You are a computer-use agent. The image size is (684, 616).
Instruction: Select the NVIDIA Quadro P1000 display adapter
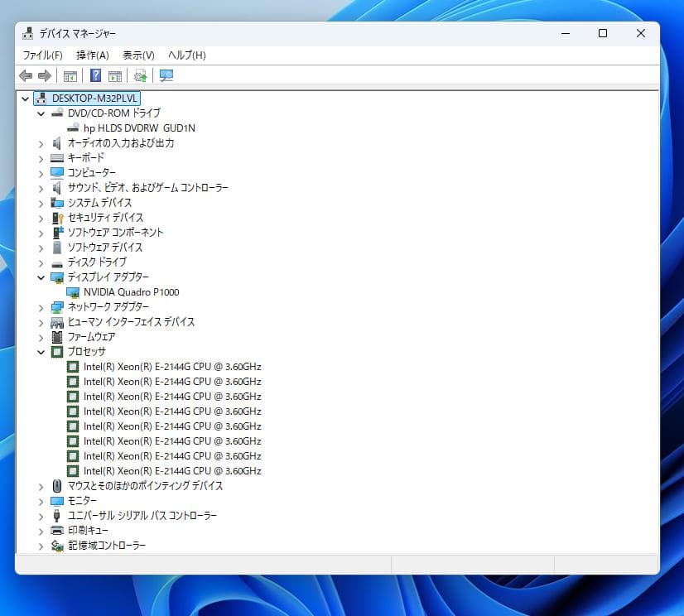pos(128,291)
